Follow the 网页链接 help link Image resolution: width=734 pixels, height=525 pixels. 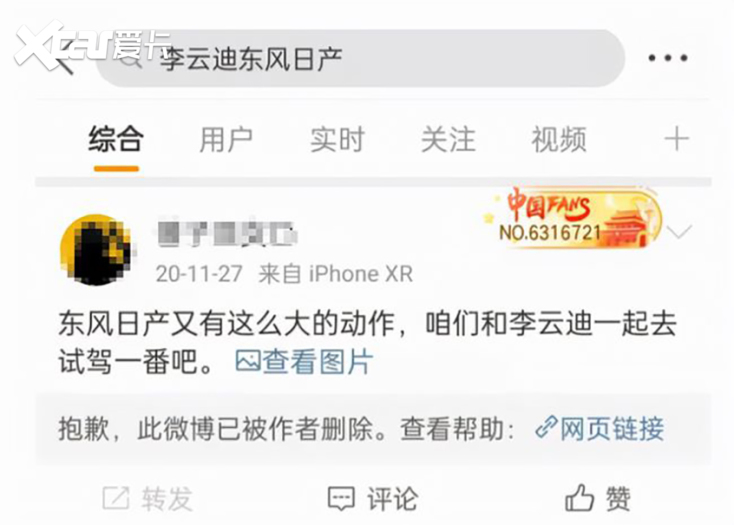[600, 428]
